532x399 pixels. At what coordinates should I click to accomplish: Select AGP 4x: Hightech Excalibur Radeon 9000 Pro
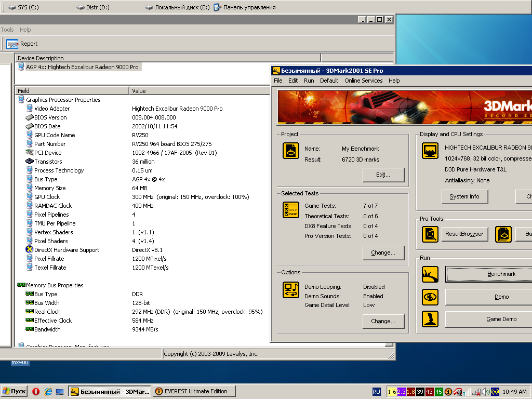tap(82, 67)
